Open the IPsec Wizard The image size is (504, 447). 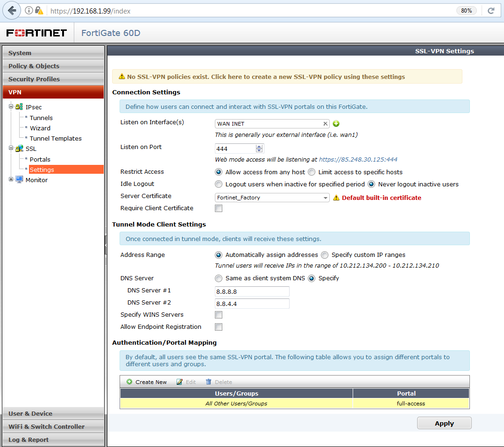pos(40,128)
